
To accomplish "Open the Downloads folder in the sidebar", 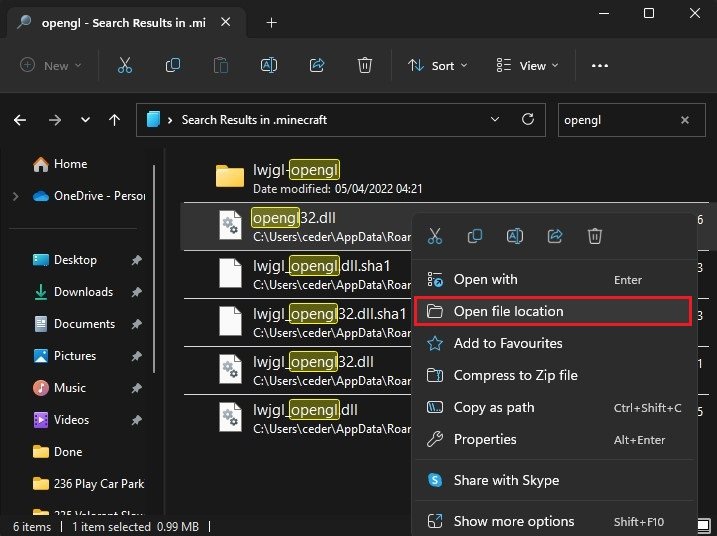I will tap(83, 292).
